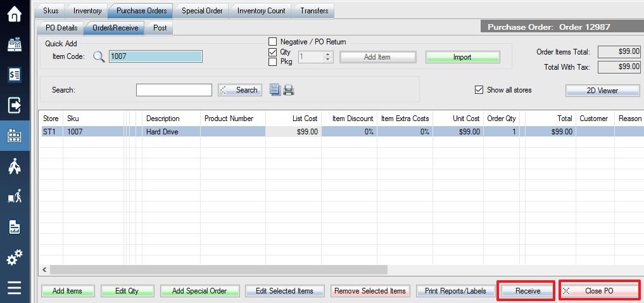Click the Item Extra Costs column header

[405, 119]
